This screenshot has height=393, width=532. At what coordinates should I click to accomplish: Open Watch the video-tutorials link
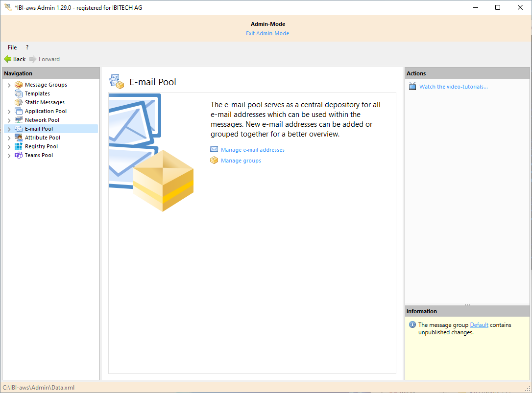click(453, 87)
